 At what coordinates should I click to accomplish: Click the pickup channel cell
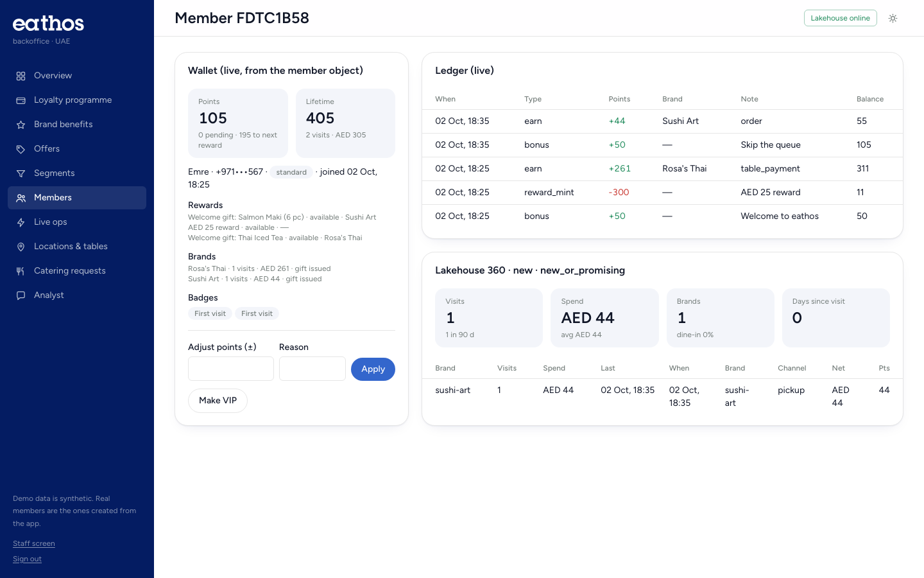791,390
